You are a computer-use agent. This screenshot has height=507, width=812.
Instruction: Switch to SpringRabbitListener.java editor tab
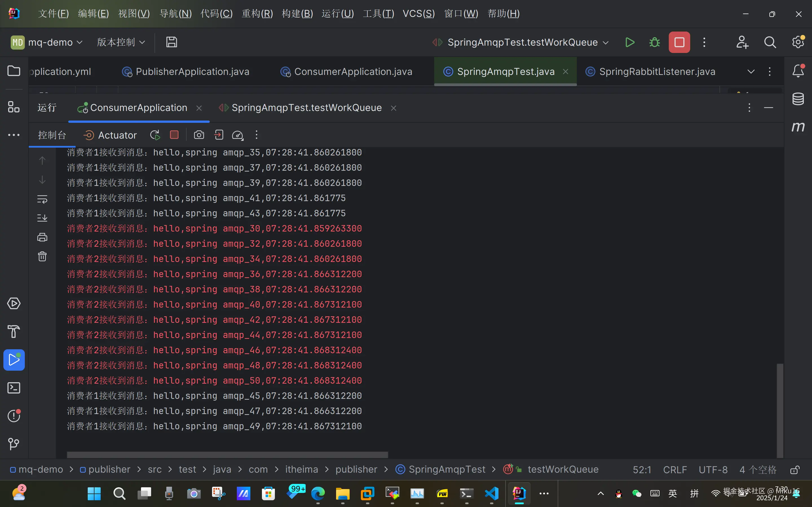tap(657, 72)
